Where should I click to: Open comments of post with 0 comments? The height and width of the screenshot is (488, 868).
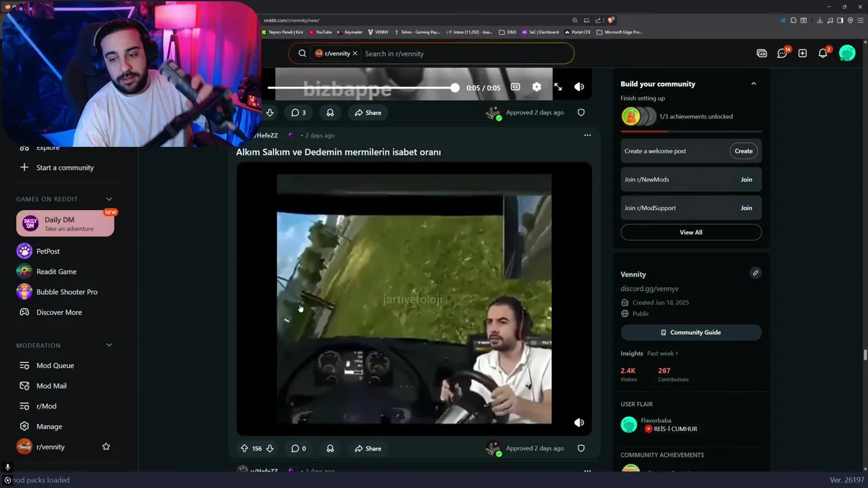point(298,448)
